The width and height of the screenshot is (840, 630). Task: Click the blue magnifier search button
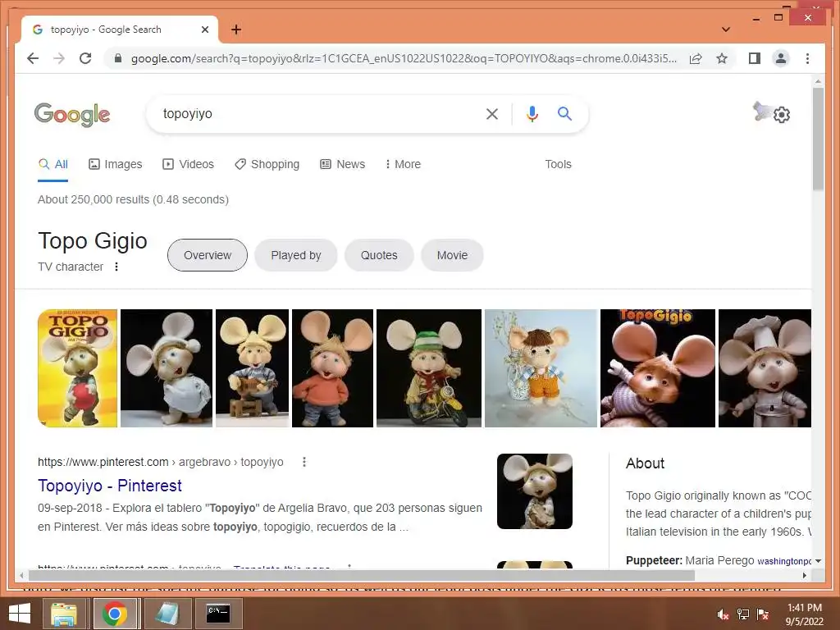point(564,113)
